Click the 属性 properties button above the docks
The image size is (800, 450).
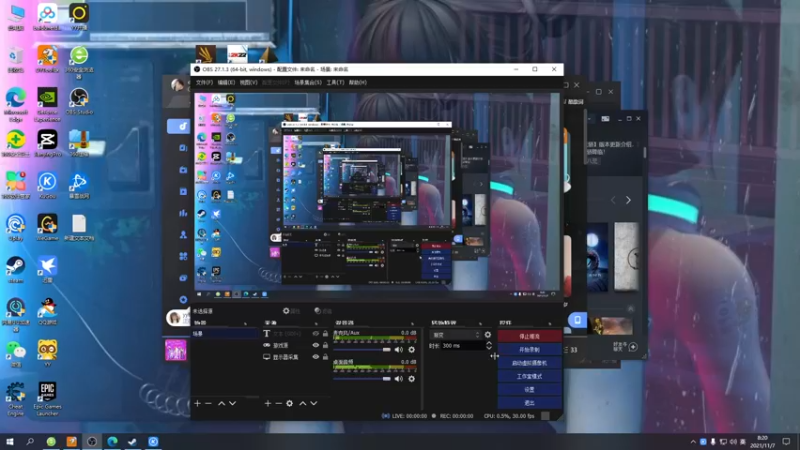[x=291, y=311]
